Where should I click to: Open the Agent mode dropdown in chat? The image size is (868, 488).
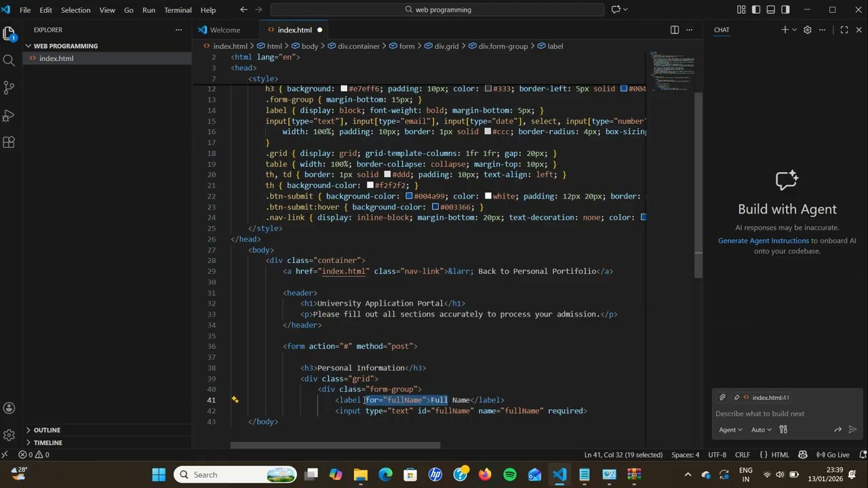tap(730, 430)
